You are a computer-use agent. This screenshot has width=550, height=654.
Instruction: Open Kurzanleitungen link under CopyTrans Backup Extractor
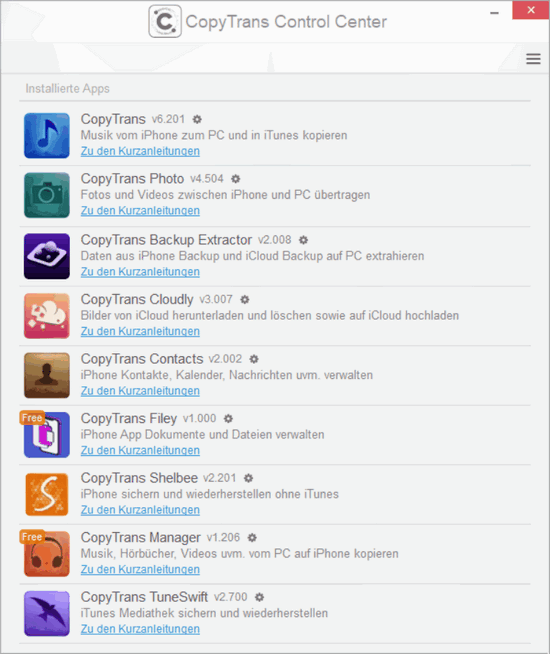[x=140, y=272]
